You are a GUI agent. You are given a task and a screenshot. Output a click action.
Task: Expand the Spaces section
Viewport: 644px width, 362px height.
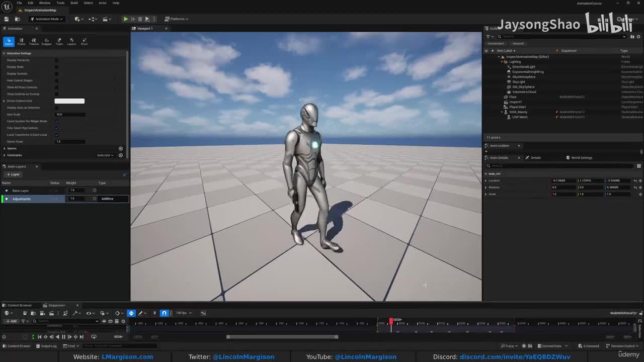5,148
